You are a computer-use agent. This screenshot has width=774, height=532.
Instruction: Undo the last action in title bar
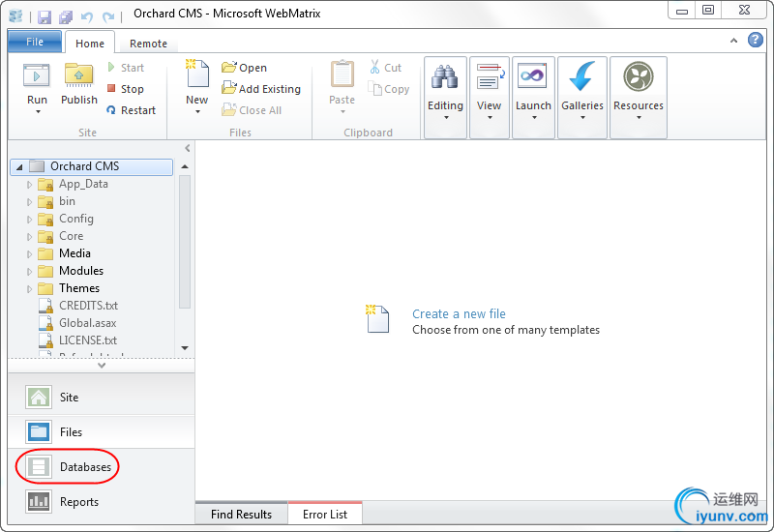click(87, 17)
